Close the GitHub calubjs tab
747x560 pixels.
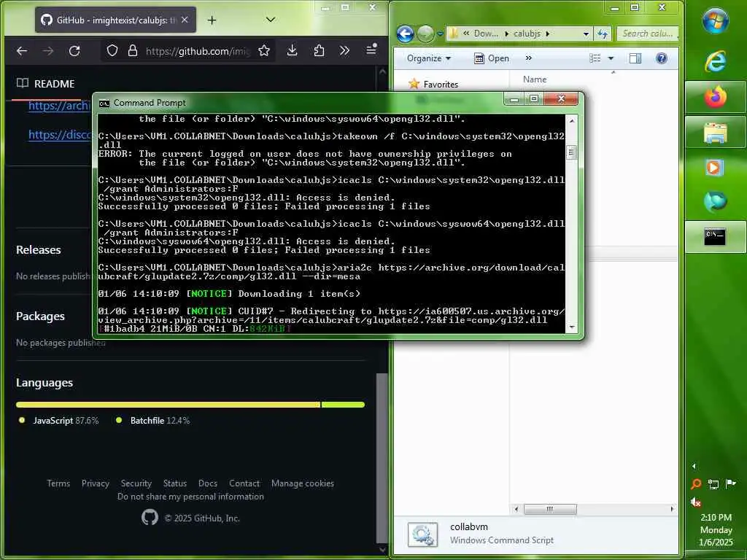pyautogui.click(x=185, y=20)
